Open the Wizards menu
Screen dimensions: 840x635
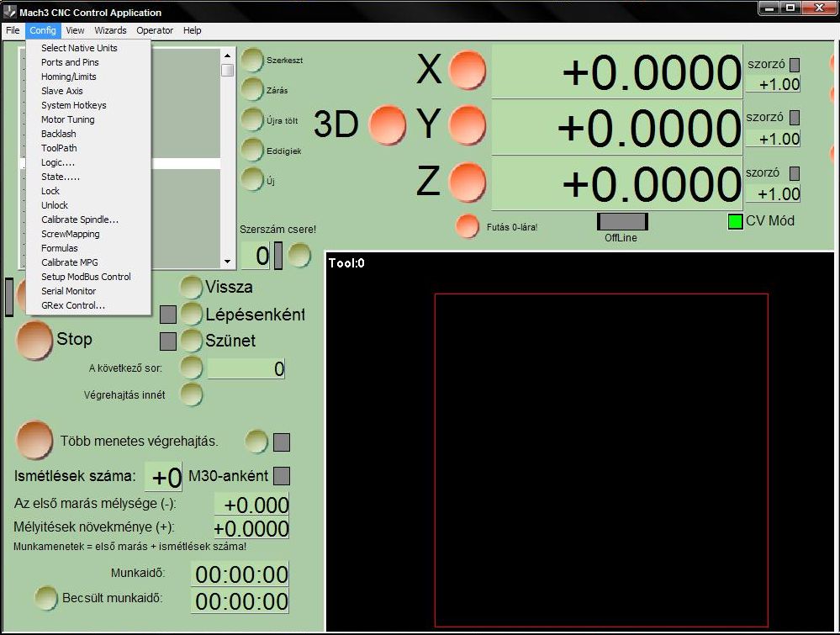pyautogui.click(x=110, y=30)
